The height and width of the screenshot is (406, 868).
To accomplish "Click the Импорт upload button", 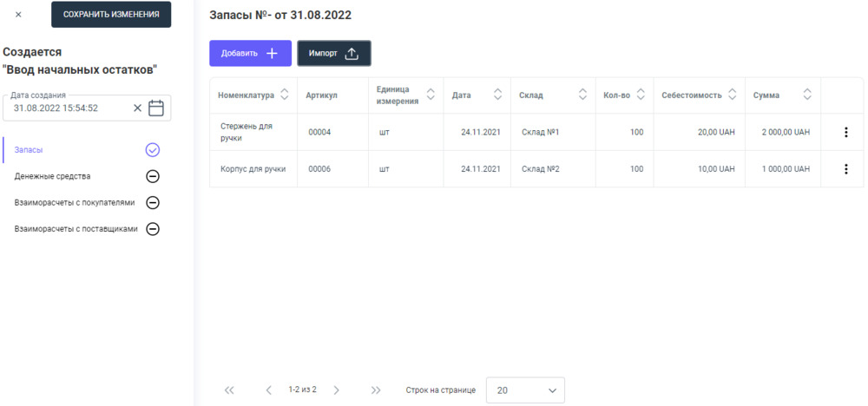I will [x=334, y=53].
